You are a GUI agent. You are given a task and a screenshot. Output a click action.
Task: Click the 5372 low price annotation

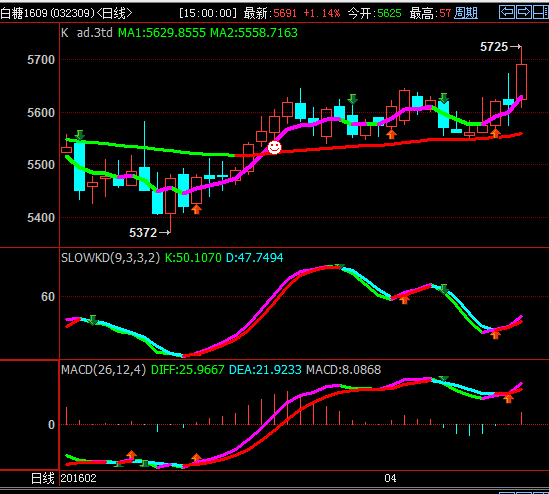(143, 232)
